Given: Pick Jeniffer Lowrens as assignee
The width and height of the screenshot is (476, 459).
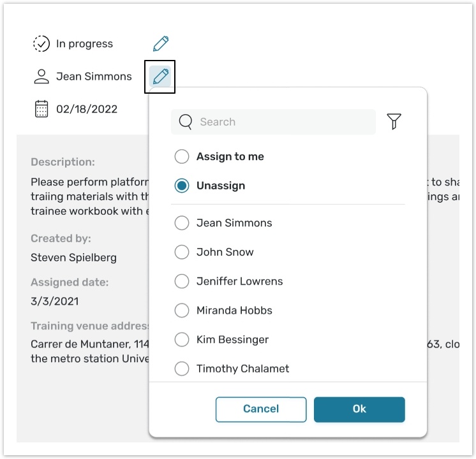Looking at the screenshot, I should click(x=182, y=281).
